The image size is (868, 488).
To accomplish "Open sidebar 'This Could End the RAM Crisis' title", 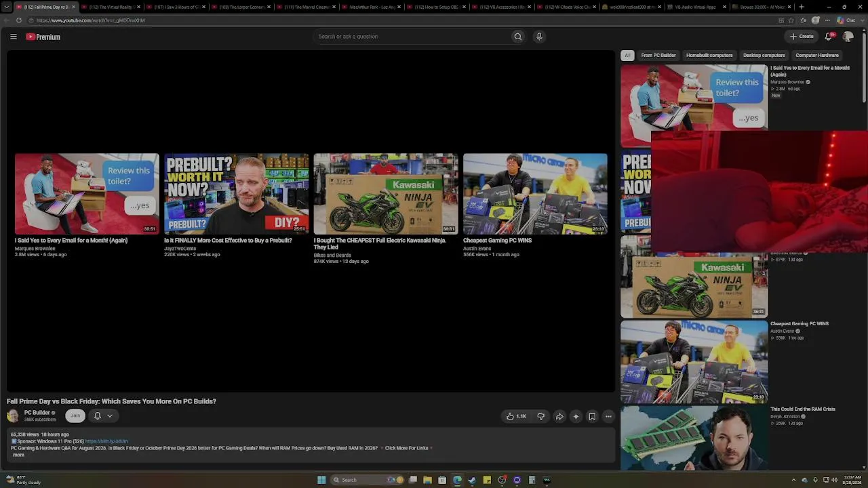I will click(x=803, y=409).
